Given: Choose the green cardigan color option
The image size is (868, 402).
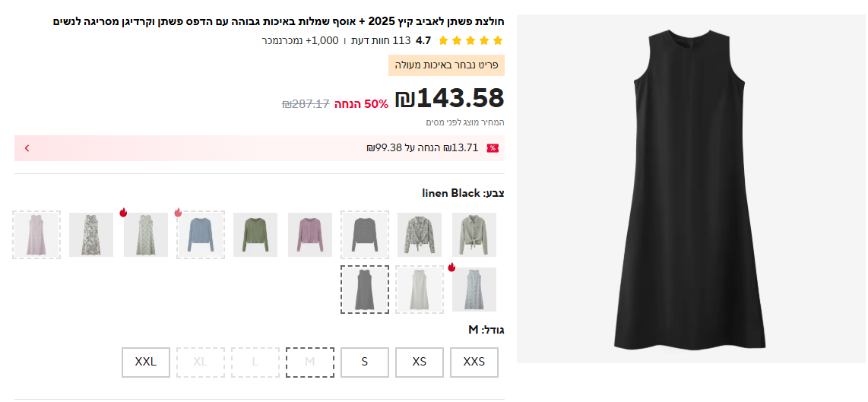Looking at the screenshot, I should click(255, 235).
